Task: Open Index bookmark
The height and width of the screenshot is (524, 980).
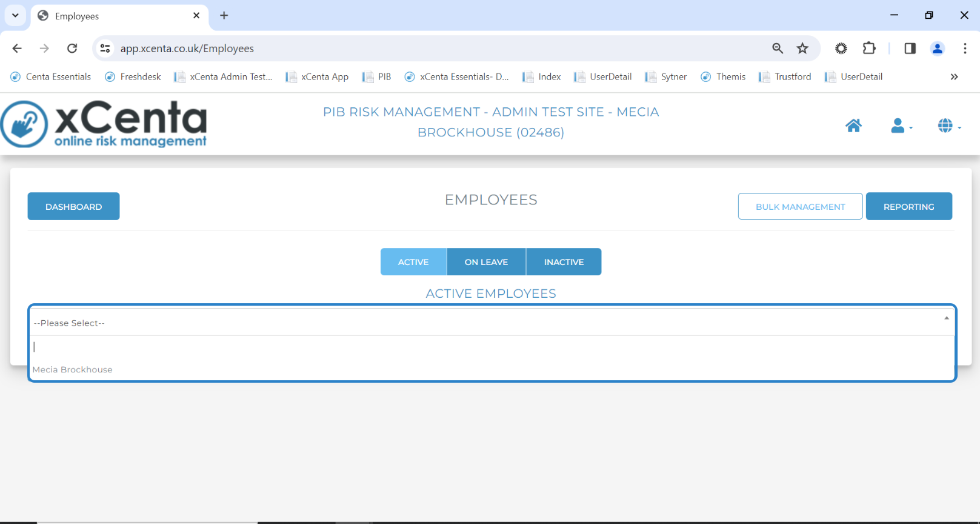Action: tap(541, 77)
